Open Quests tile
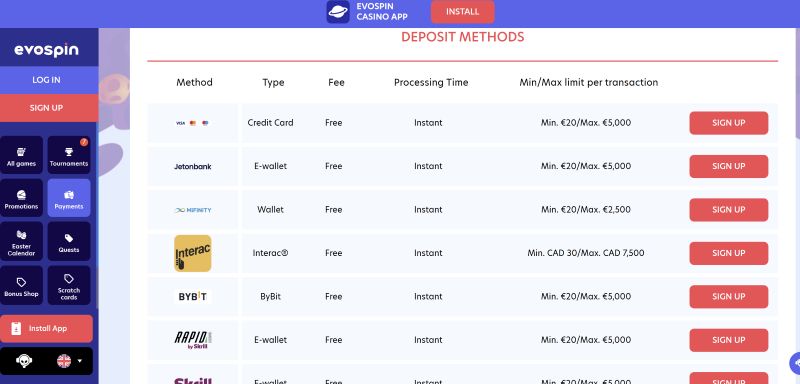 [69, 241]
